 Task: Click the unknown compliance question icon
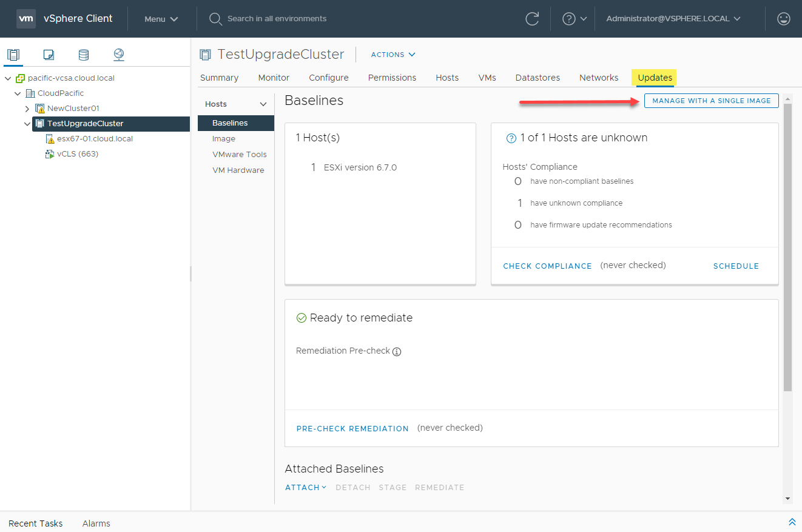point(511,138)
